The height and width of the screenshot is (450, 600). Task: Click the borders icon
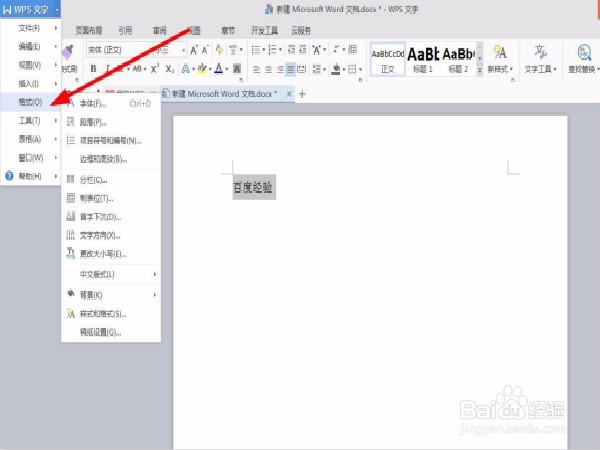[x=352, y=69]
